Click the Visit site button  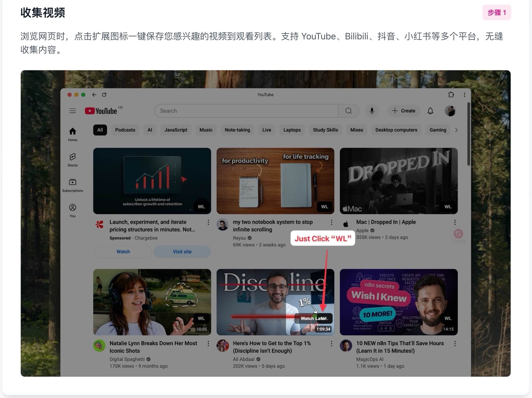(x=182, y=252)
